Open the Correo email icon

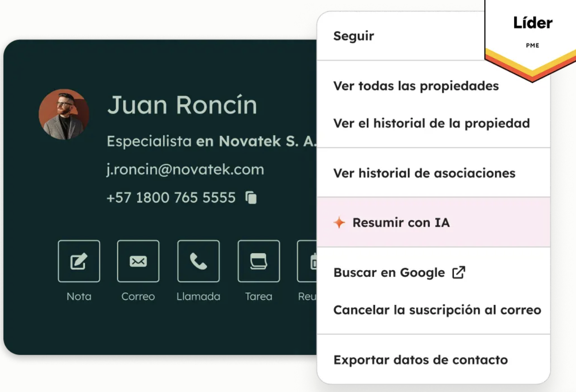point(138,261)
